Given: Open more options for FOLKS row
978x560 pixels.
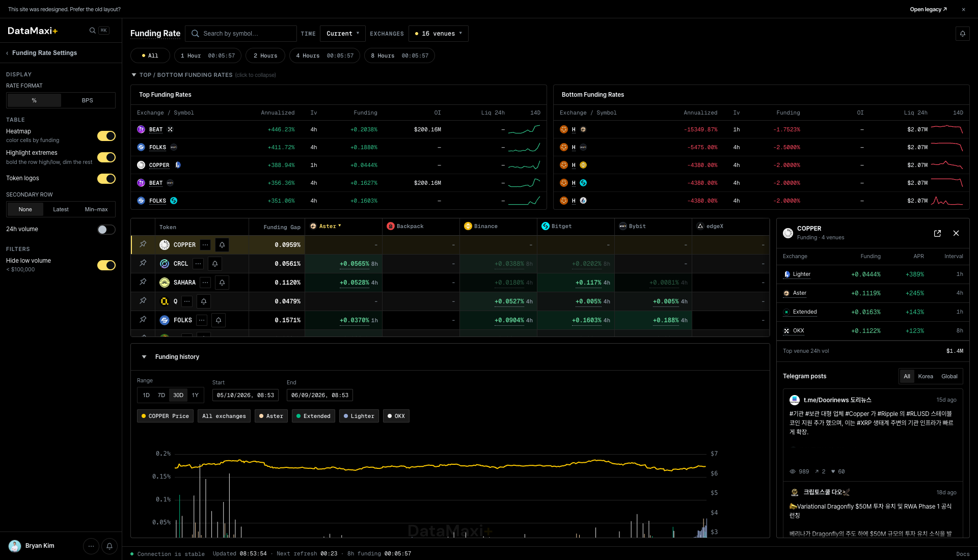Looking at the screenshot, I should click(x=202, y=320).
